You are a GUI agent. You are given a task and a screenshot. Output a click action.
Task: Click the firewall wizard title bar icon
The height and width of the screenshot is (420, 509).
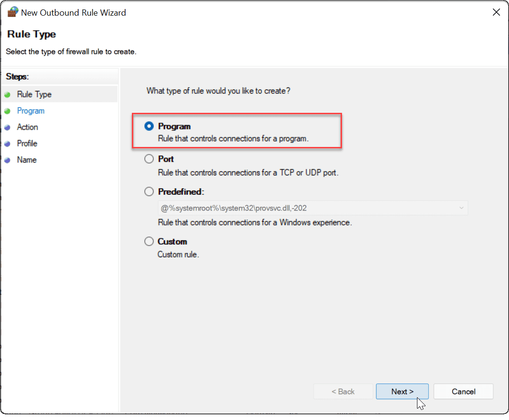pyautogui.click(x=13, y=13)
